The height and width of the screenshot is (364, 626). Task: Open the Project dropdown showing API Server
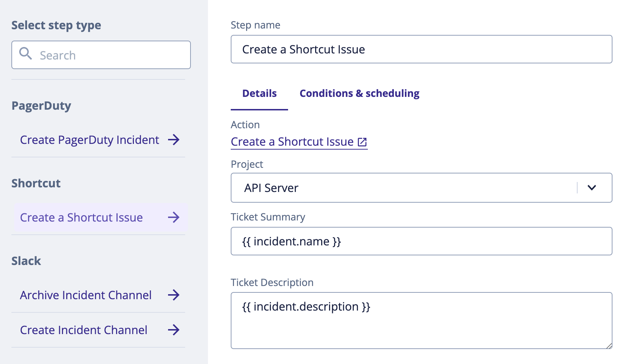point(402,188)
